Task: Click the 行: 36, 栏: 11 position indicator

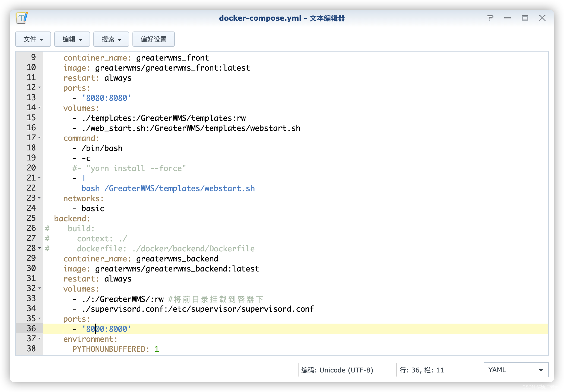Action: click(422, 370)
